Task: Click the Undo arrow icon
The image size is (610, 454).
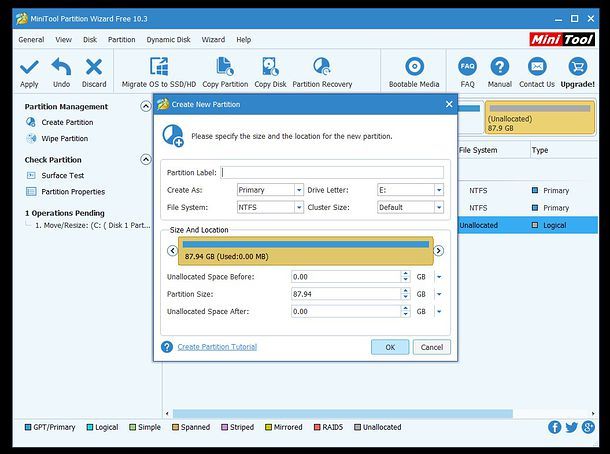Action: tap(61, 67)
